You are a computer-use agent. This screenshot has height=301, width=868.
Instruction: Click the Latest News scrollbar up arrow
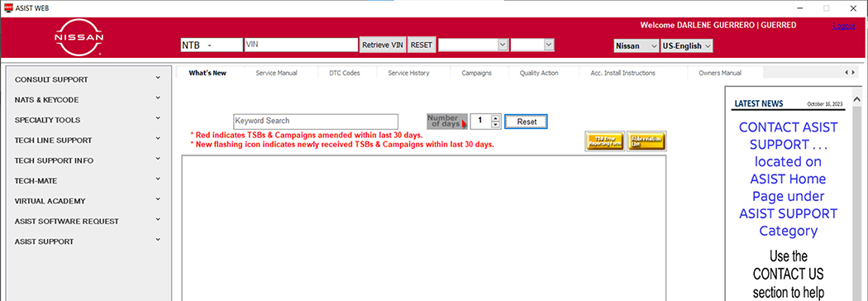[x=857, y=99]
